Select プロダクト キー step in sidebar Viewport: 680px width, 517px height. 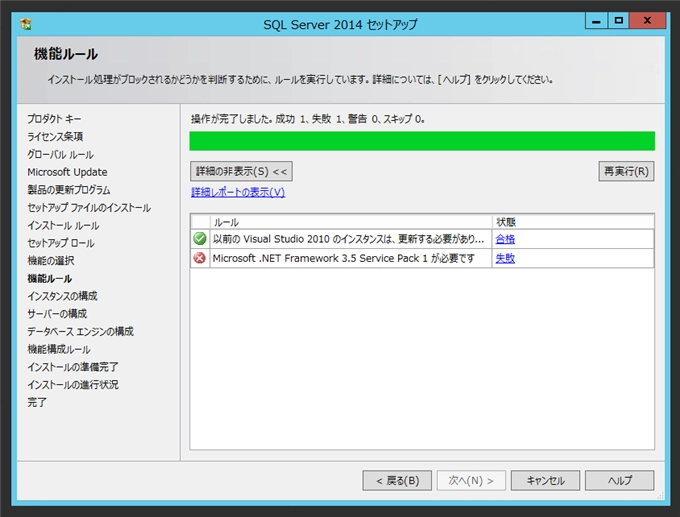54,119
